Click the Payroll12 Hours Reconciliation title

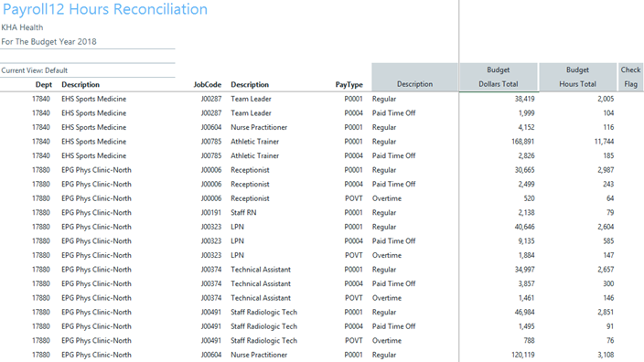105,9
